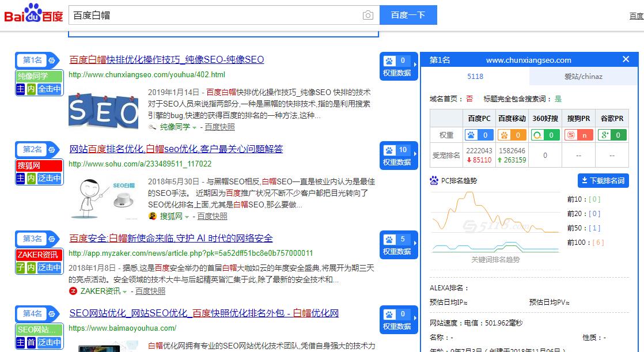Click the 5118 icon beside 第3名 badge

click(x=52, y=239)
